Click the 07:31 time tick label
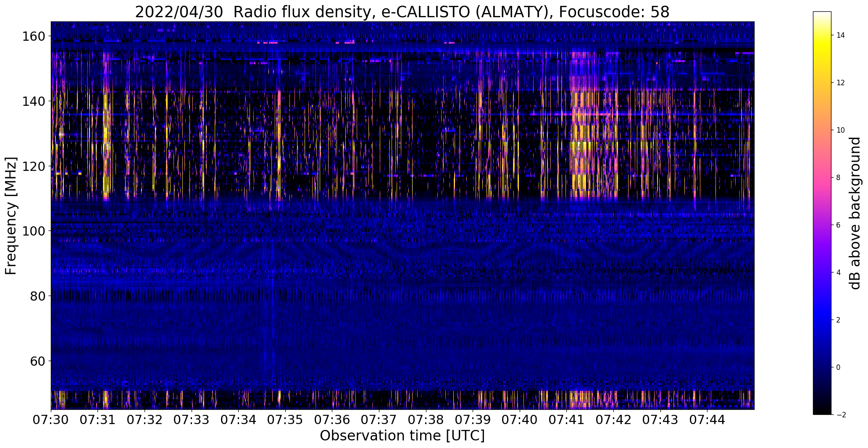 click(98, 419)
